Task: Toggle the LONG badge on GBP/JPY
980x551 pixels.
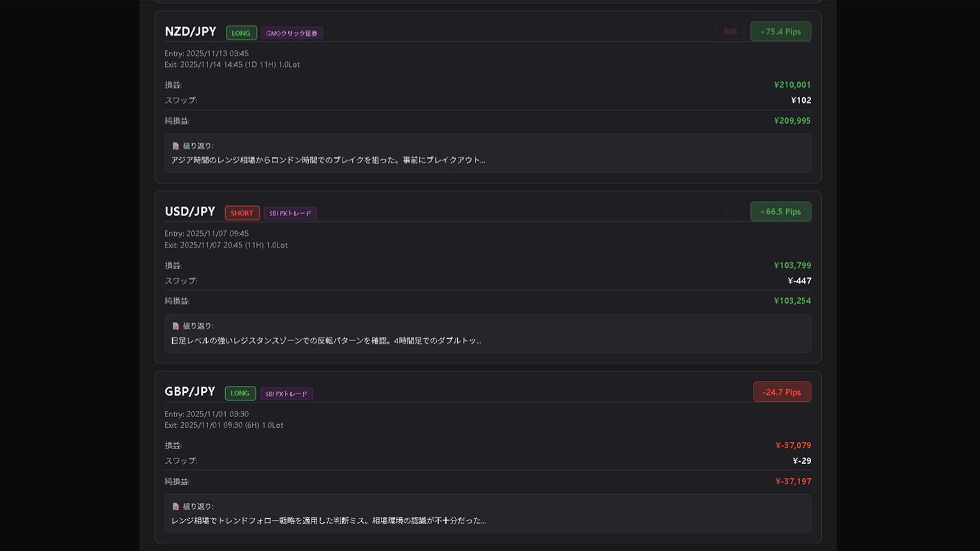Action: 240,393
